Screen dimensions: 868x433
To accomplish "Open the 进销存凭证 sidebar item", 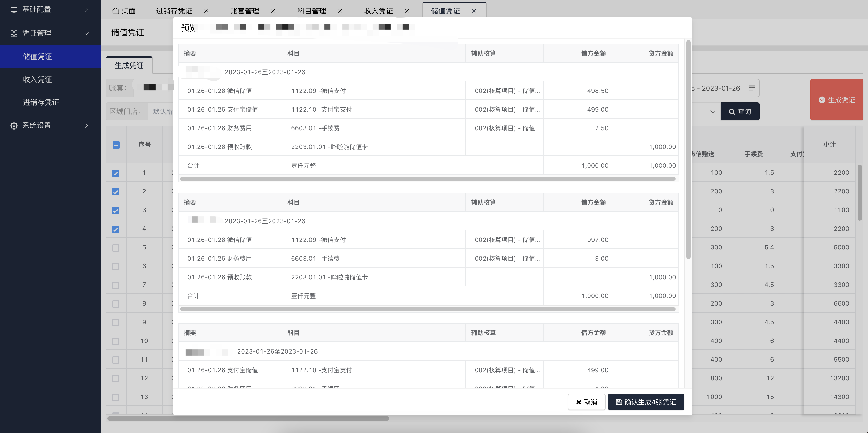I will tap(50, 103).
